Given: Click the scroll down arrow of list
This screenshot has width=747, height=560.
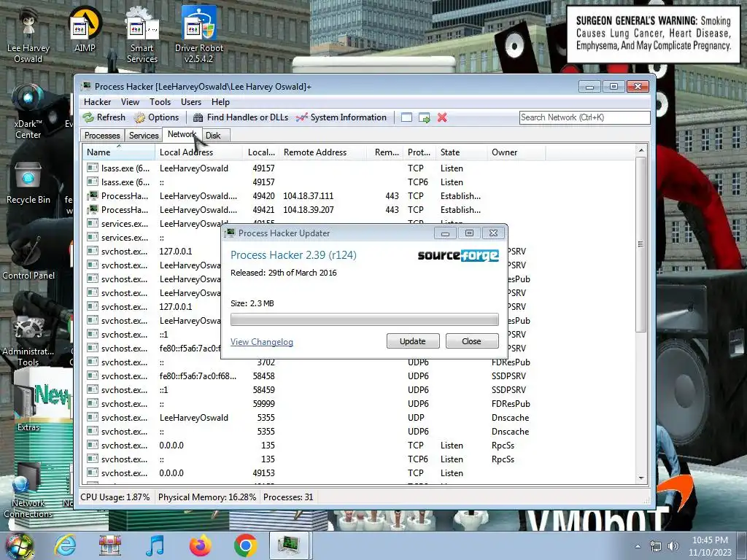Looking at the screenshot, I should [x=641, y=478].
